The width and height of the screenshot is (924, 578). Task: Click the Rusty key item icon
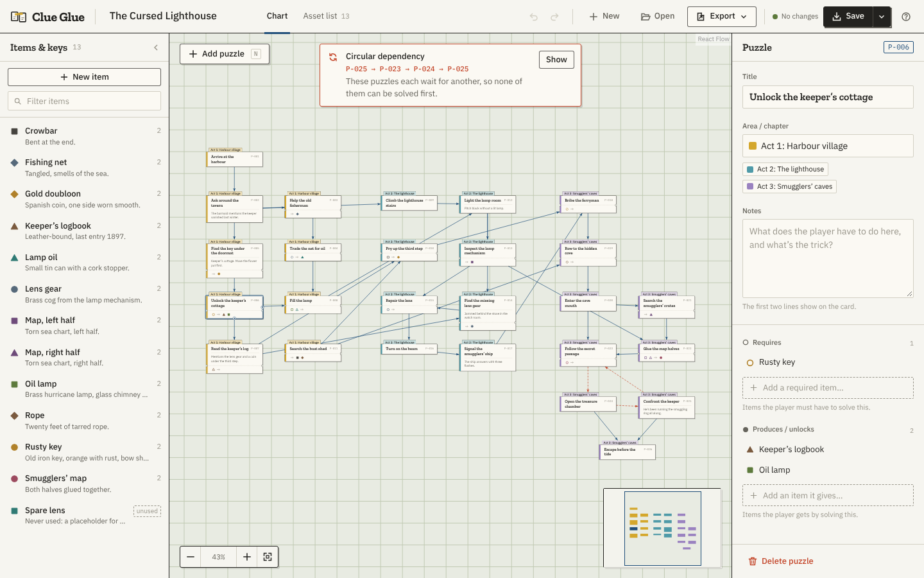coord(14,447)
